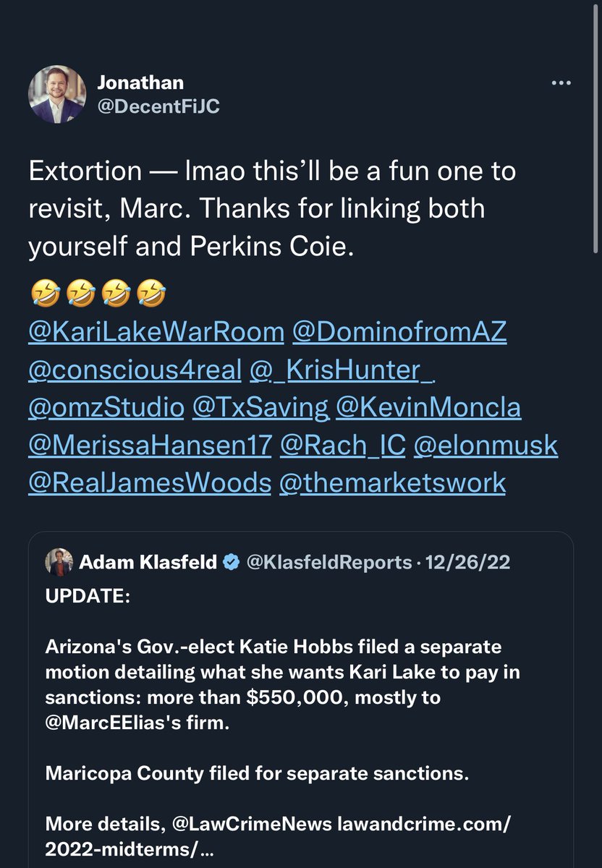Image resolution: width=602 pixels, height=868 pixels.
Task: Click Jonathan's profile avatar photo
Action: coord(56,95)
